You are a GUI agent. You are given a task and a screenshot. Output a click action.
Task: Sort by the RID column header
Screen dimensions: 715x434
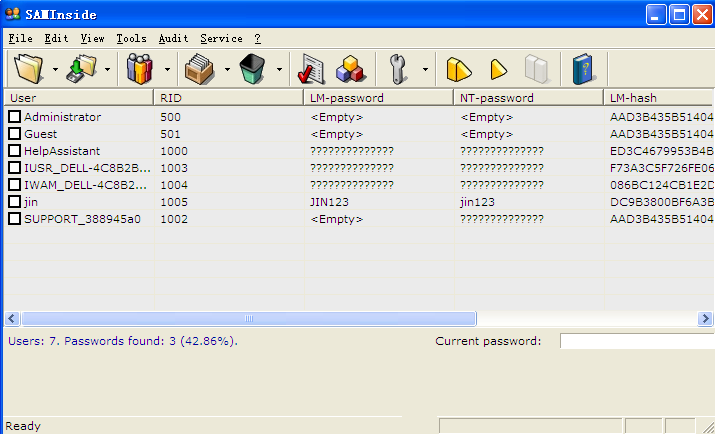click(229, 98)
